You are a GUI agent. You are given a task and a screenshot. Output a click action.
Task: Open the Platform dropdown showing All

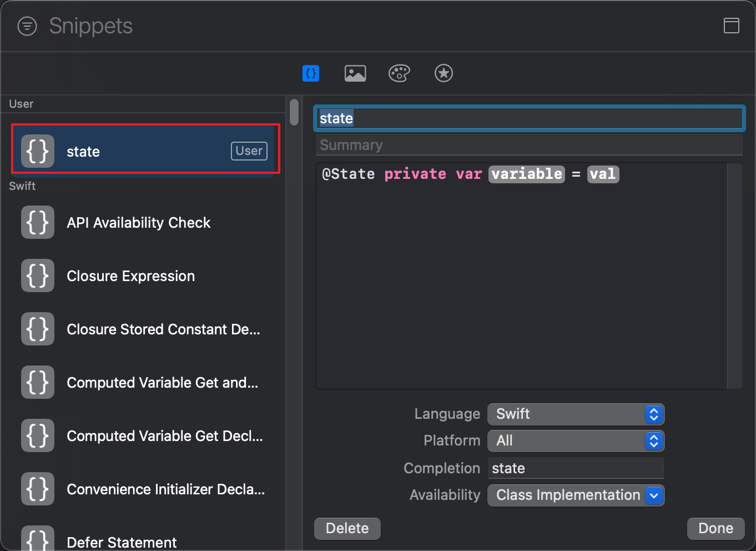pyautogui.click(x=576, y=441)
